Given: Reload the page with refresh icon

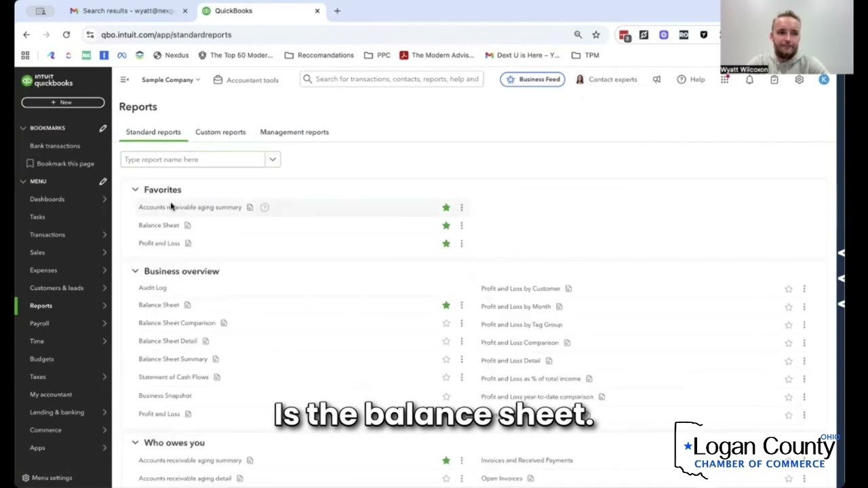Looking at the screenshot, I should coord(66,35).
